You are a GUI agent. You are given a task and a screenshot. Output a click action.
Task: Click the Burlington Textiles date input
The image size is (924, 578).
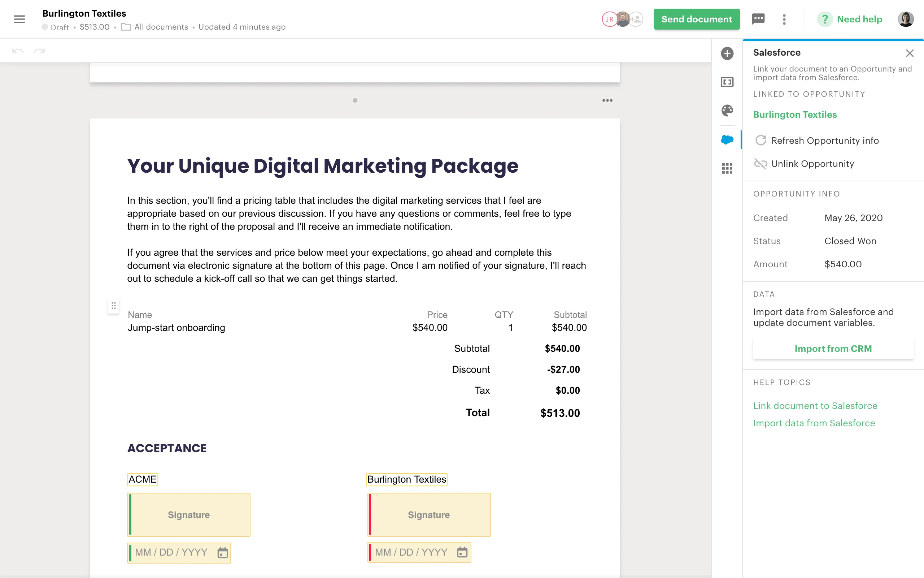coord(419,552)
